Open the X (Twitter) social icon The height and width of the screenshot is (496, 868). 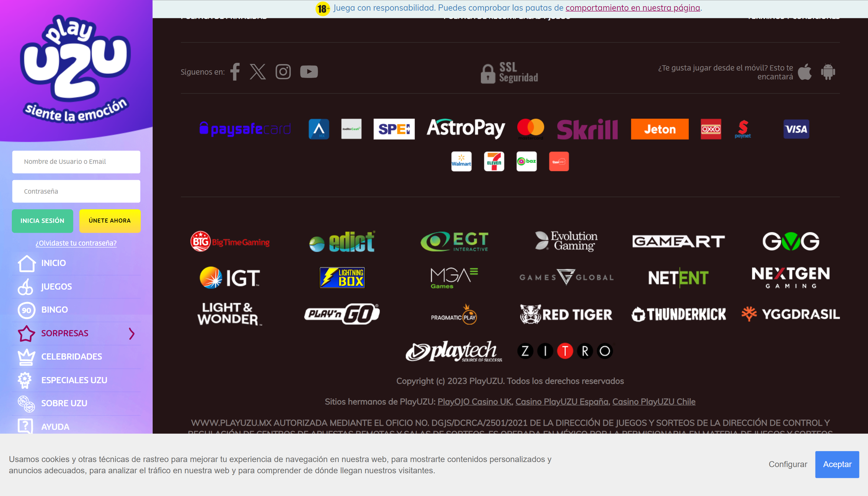(x=258, y=71)
